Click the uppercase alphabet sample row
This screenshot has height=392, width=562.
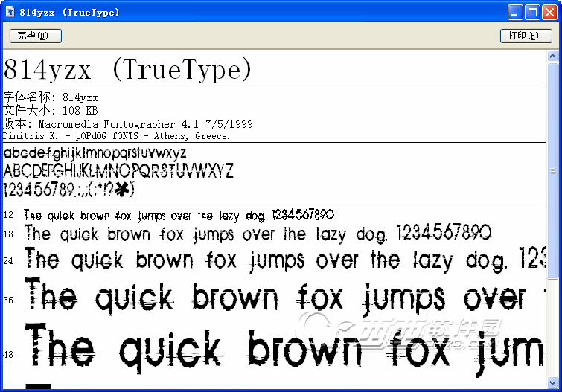tap(119, 172)
